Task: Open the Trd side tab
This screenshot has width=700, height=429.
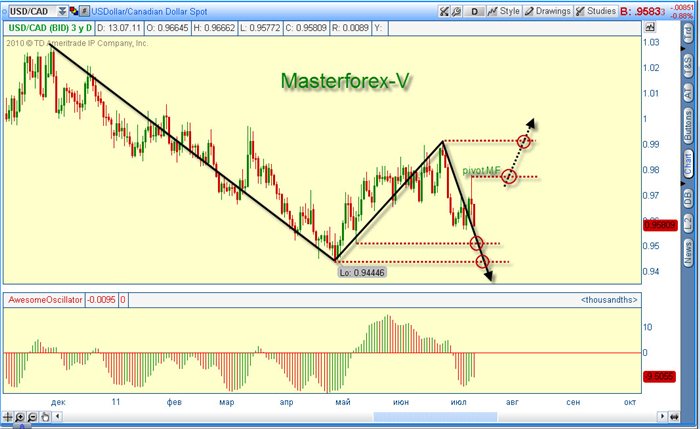Action: click(x=688, y=34)
